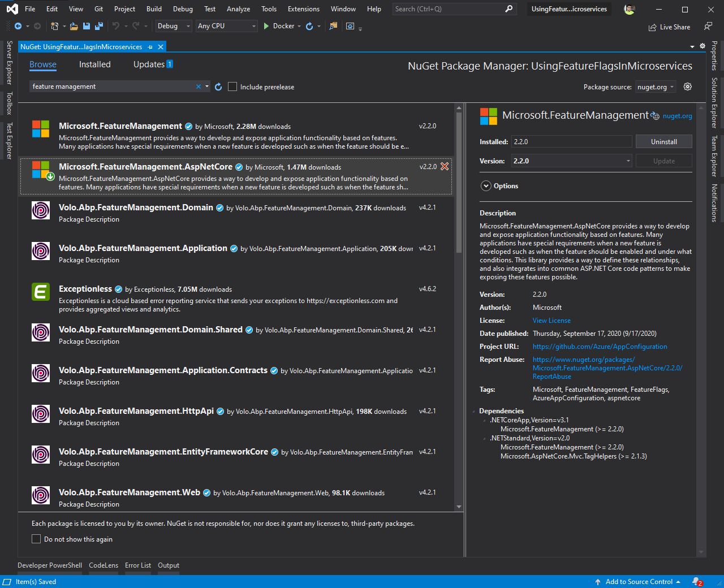Open the Solution Explorer side panel
The height and width of the screenshot is (588, 724).
pyautogui.click(x=714, y=102)
